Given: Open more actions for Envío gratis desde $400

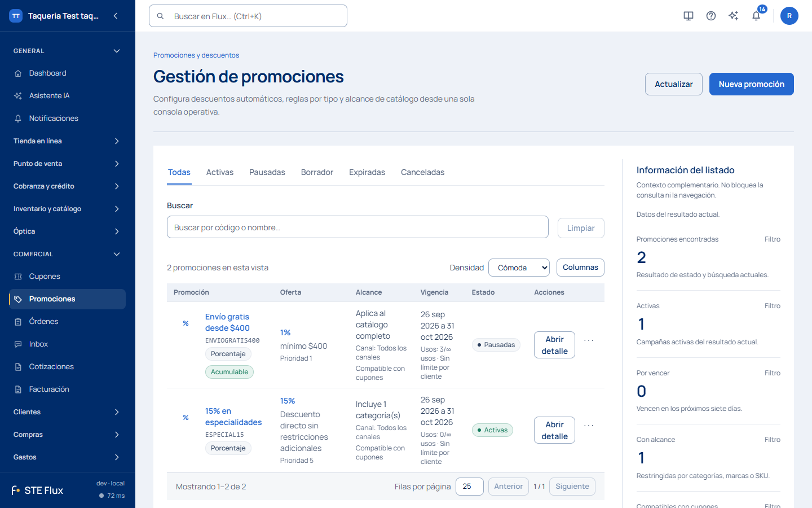Looking at the screenshot, I should (x=589, y=340).
